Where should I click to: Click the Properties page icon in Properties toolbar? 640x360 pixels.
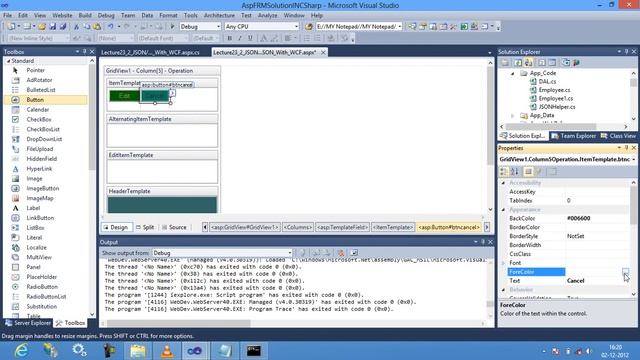[x=552, y=172]
